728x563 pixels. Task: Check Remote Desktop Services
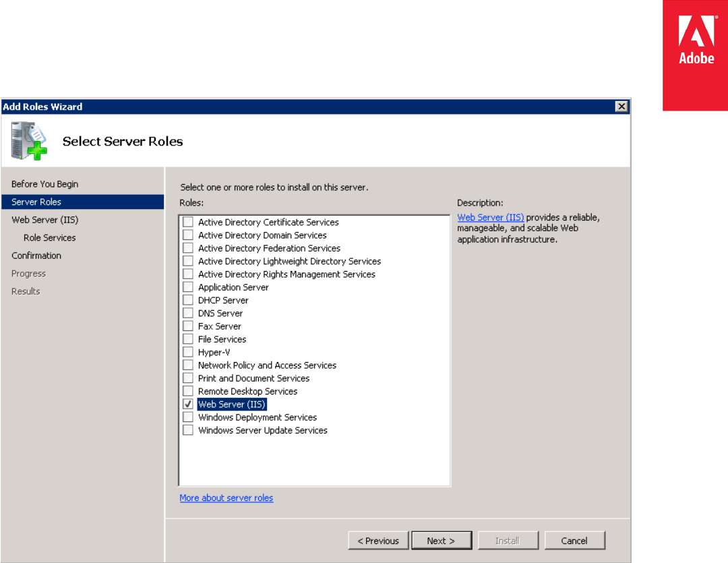pos(188,390)
